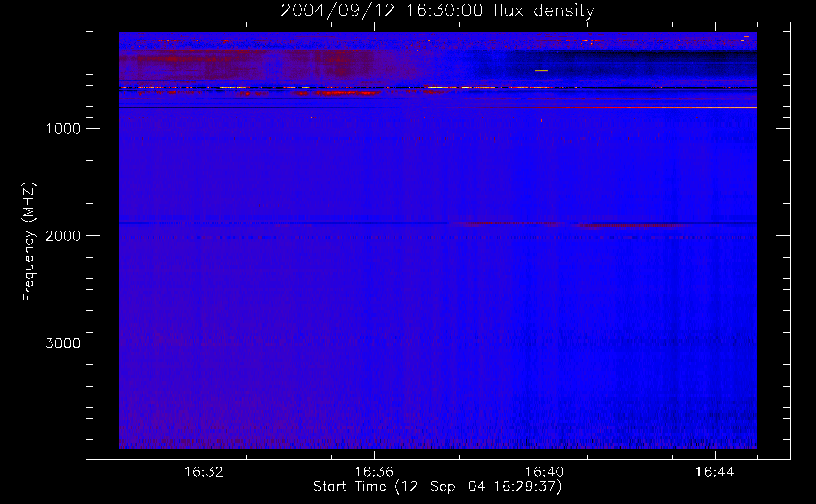The width and height of the screenshot is (816, 504).
Task: Click the "16:44" time tick label
Action: click(715, 472)
